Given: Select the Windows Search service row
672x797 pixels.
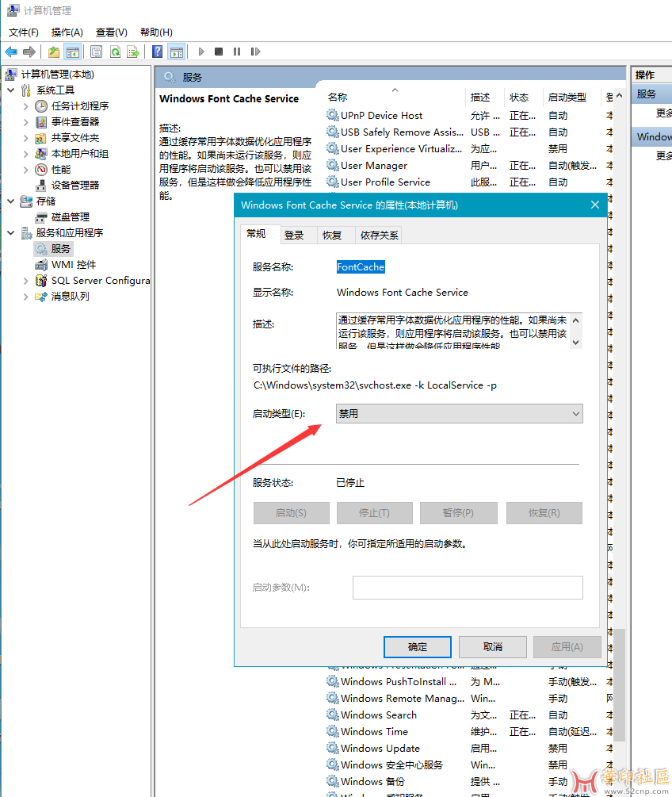Looking at the screenshot, I should pyautogui.click(x=379, y=715).
